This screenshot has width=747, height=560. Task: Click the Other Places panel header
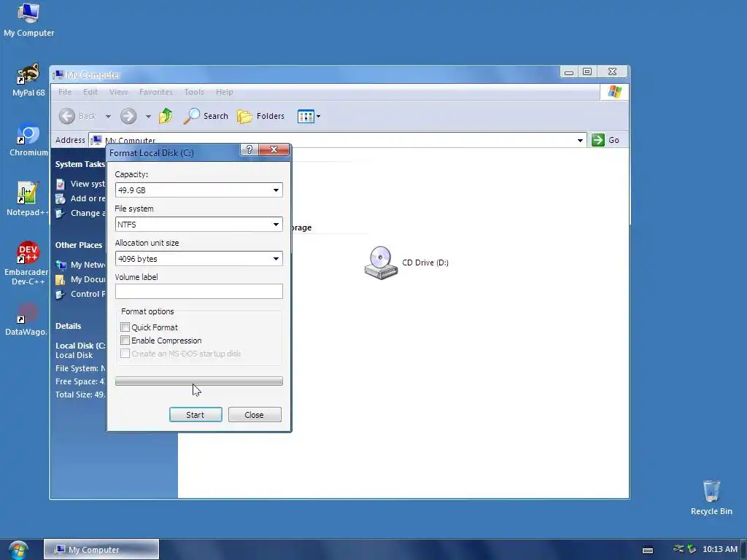(x=79, y=245)
